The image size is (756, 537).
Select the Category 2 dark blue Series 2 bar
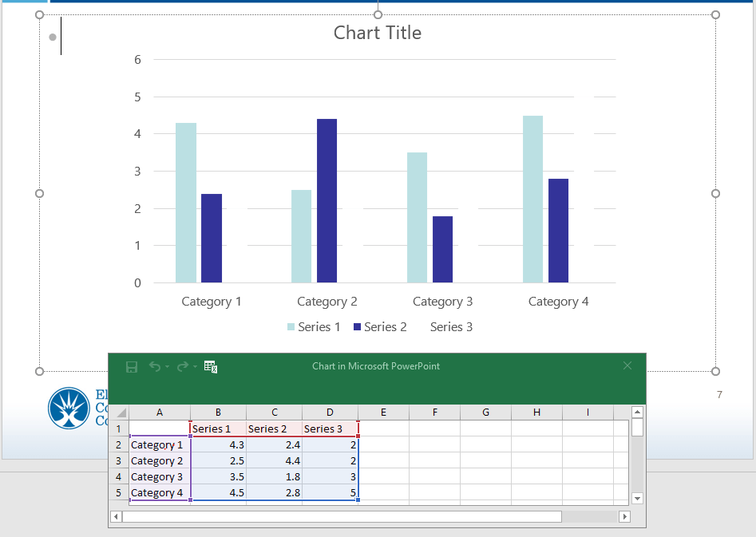327,200
